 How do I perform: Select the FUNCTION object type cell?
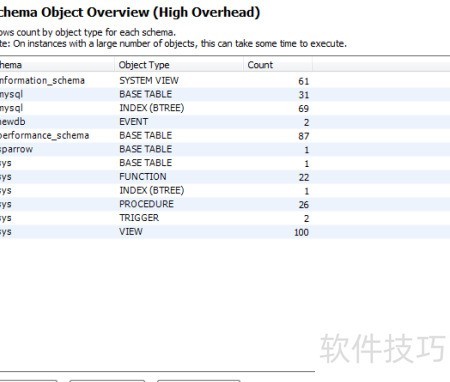click(143, 176)
